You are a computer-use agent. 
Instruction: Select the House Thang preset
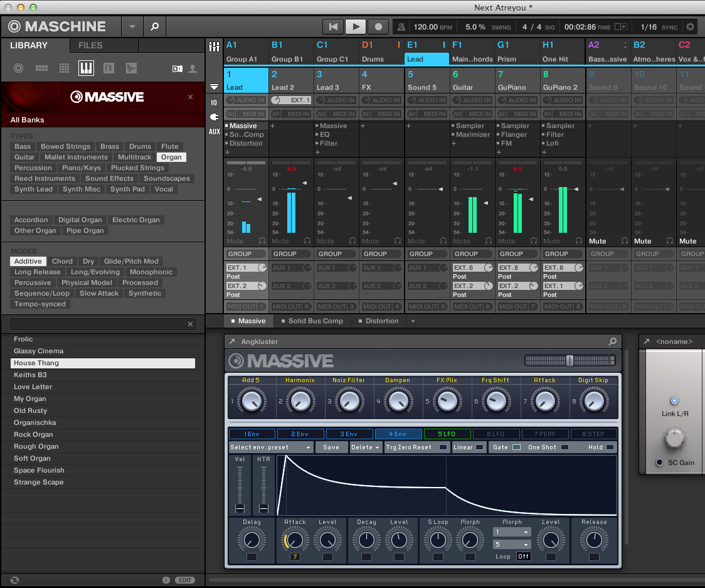point(103,363)
